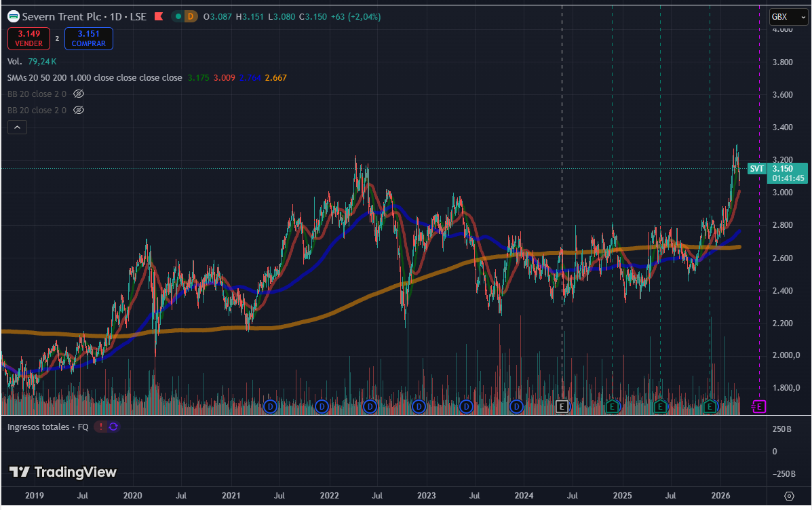Open symbol search via Severn Trent Plc title

[62, 16]
